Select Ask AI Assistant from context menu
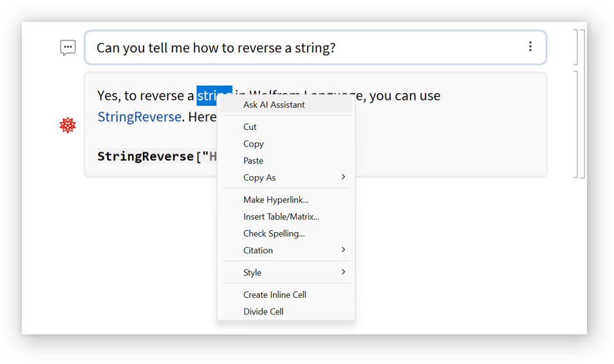This screenshot has height=364, width=614. pyautogui.click(x=274, y=105)
